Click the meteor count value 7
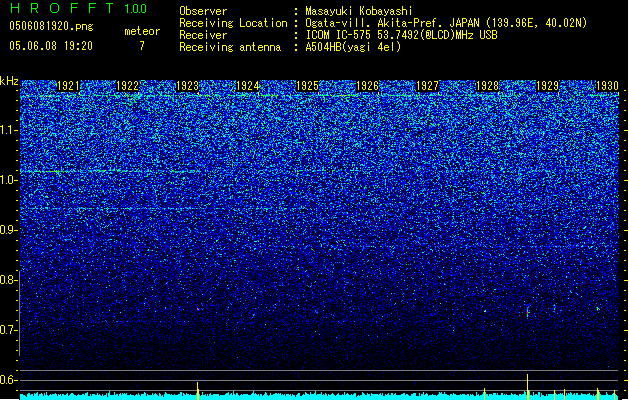Screen dimensions: 629x400 pyautogui.click(x=142, y=46)
